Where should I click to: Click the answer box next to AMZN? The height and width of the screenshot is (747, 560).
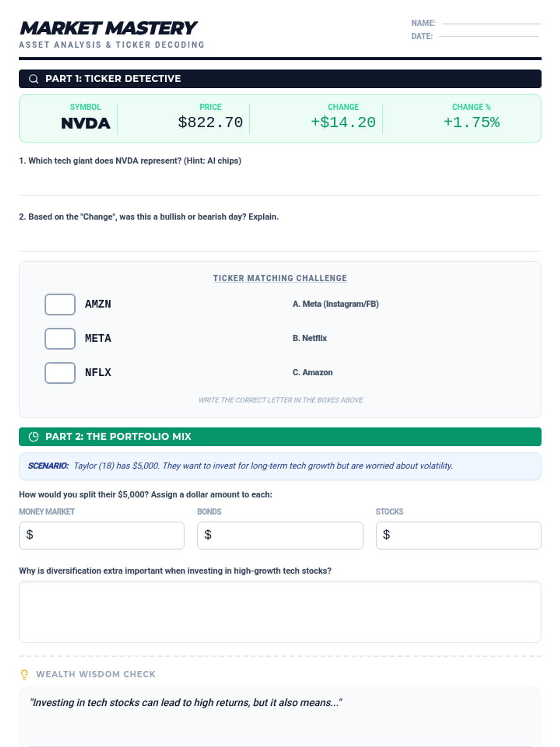tap(60, 304)
